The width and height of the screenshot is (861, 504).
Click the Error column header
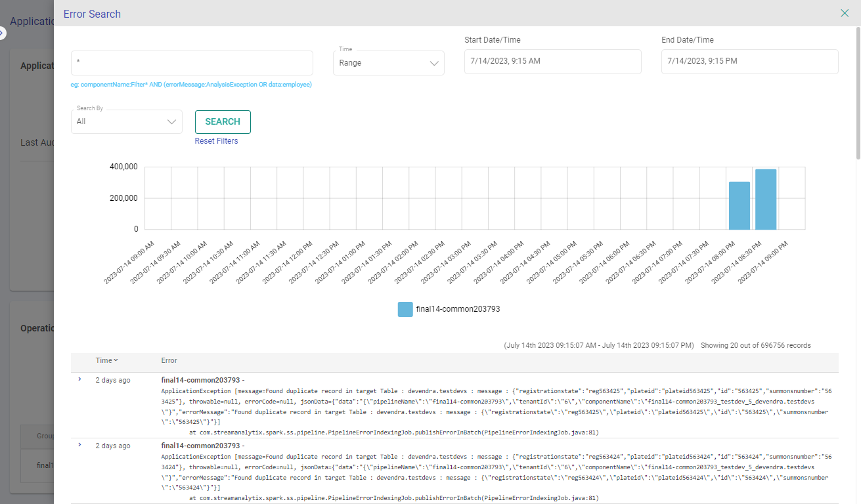tap(169, 360)
